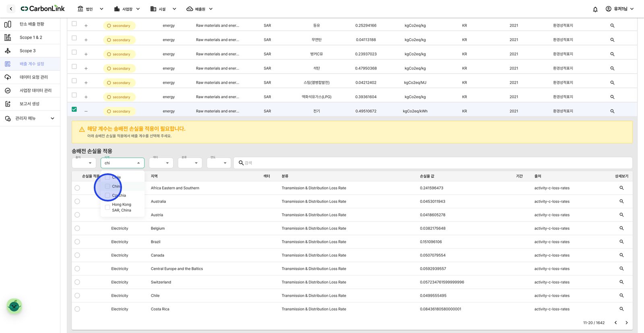Check the China option in the region list
The width and height of the screenshot is (644, 333).
pyautogui.click(x=107, y=186)
